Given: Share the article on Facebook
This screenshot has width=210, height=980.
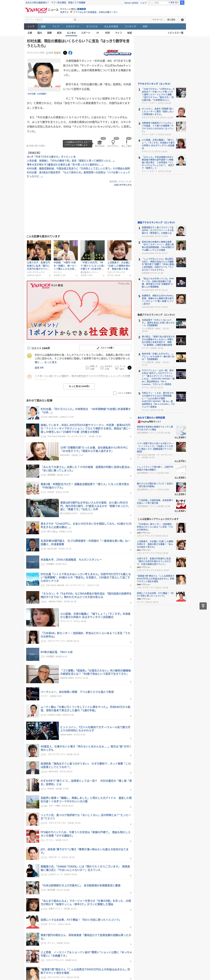Looking at the screenshot, I should [70, 53].
